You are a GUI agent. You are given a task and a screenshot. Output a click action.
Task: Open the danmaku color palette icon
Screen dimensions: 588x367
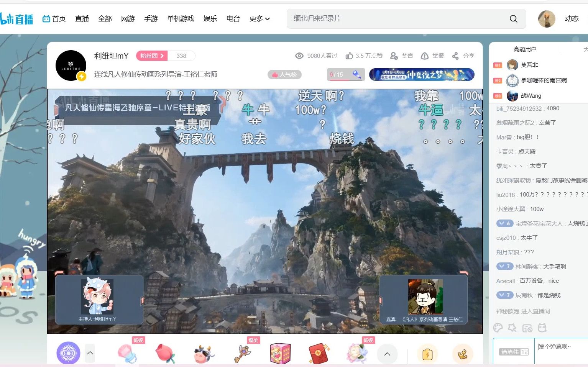pos(498,328)
